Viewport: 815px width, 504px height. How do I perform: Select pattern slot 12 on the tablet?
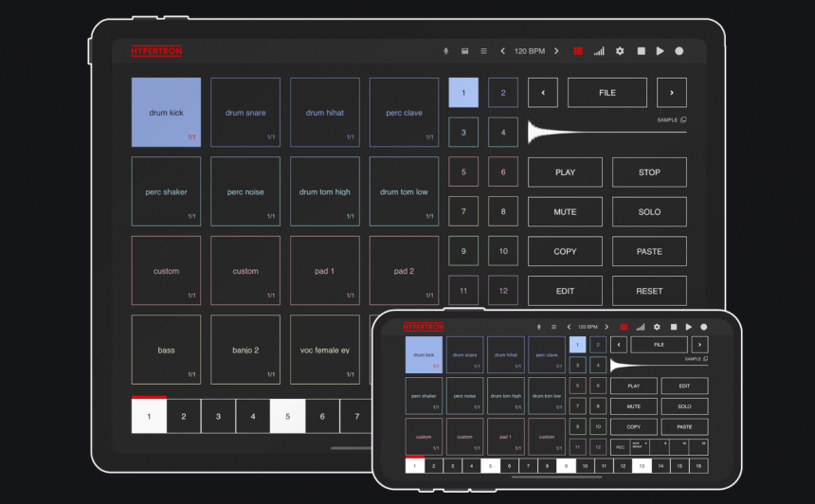pyautogui.click(x=503, y=291)
